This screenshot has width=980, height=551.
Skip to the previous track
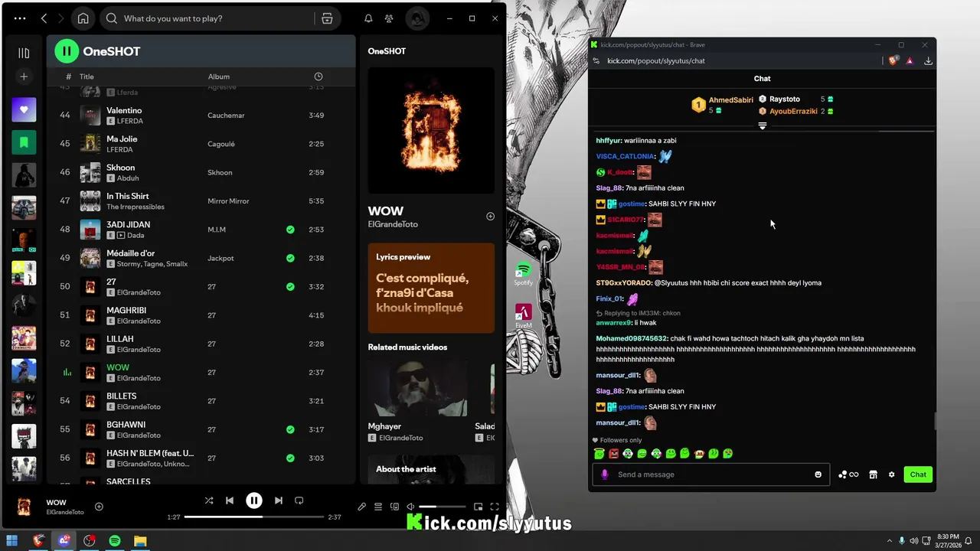pyautogui.click(x=230, y=500)
